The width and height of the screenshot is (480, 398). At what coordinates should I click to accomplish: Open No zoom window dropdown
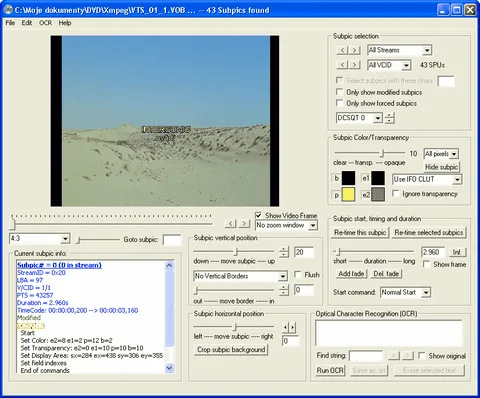pos(313,226)
